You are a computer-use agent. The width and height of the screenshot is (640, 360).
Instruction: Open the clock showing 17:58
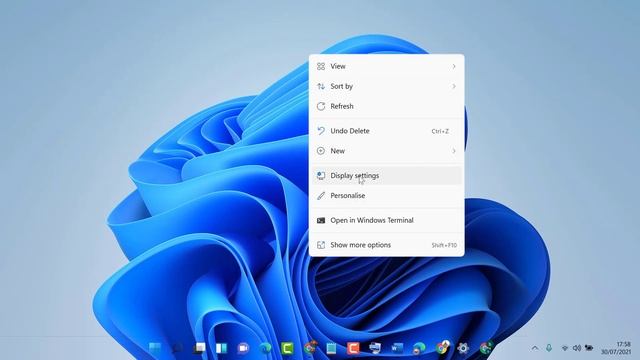616,348
